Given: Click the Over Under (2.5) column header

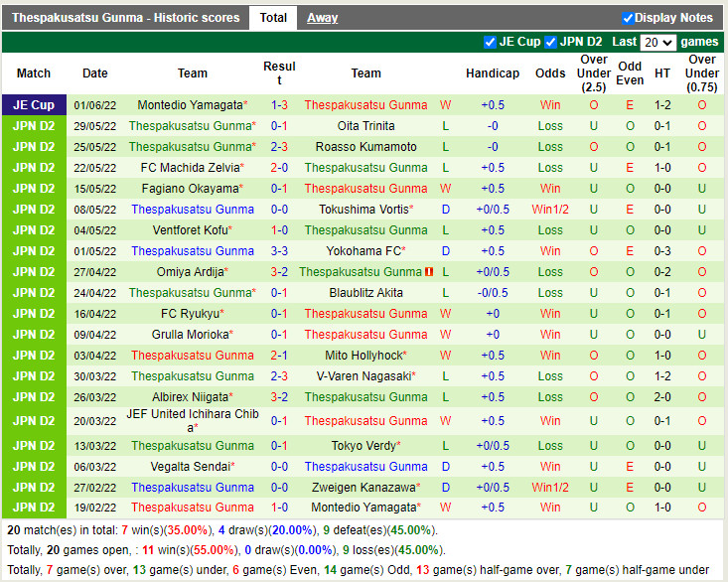Looking at the screenshot, I should (594, 73).
